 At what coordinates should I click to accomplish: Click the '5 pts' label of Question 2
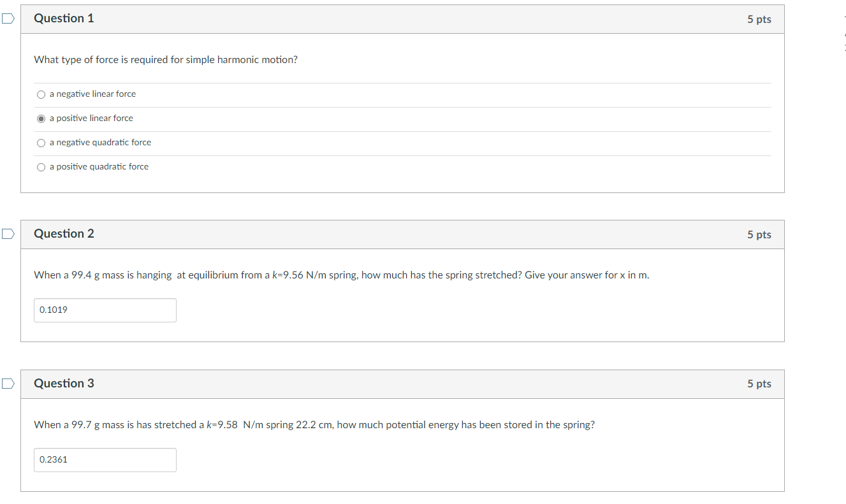click(759, 234)
